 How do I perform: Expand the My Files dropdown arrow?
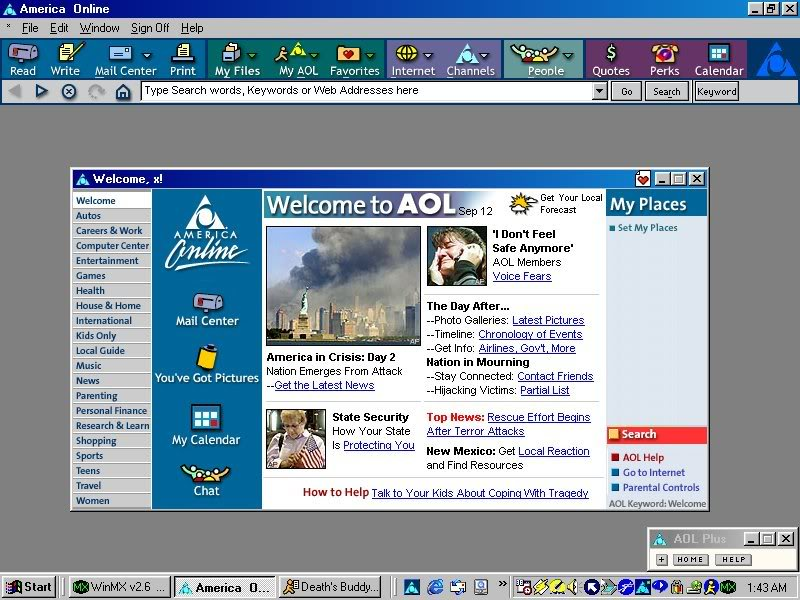(x=252, y=55)
